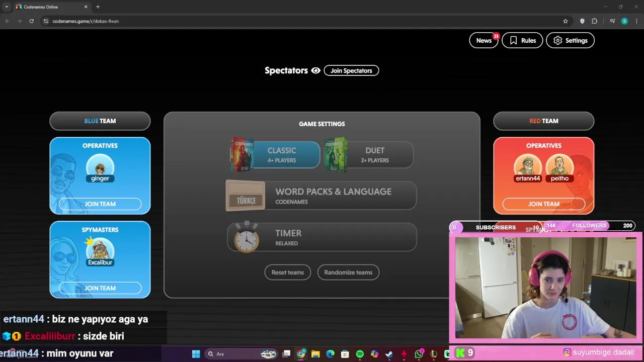The width and height of the screenshot is (644, 362).
Task: Click the Duet Codenames box image
Action: tap(336, 154)
